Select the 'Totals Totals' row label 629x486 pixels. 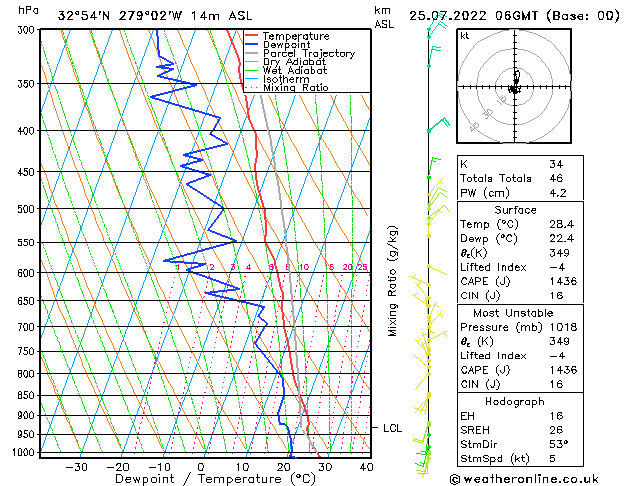(496, 178)
